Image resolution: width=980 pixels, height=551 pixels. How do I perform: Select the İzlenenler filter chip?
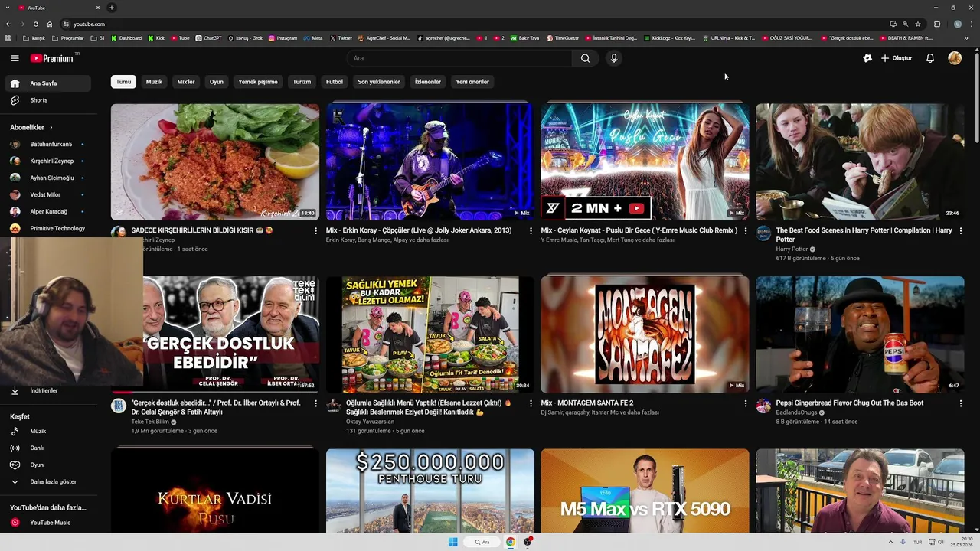(428, 82)
